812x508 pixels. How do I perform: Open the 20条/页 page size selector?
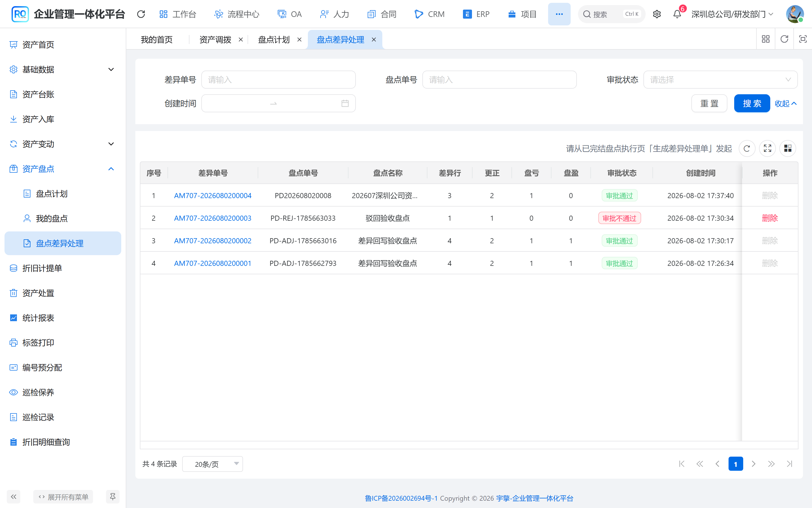pyautogui.click(x=212, y=464)
